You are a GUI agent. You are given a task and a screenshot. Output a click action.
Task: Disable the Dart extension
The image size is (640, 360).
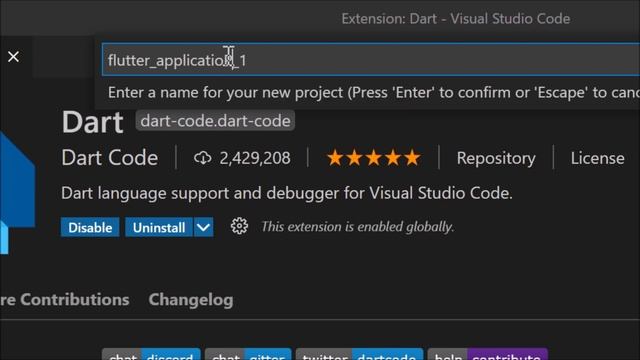pyautogui.click(x=90, y=227)
